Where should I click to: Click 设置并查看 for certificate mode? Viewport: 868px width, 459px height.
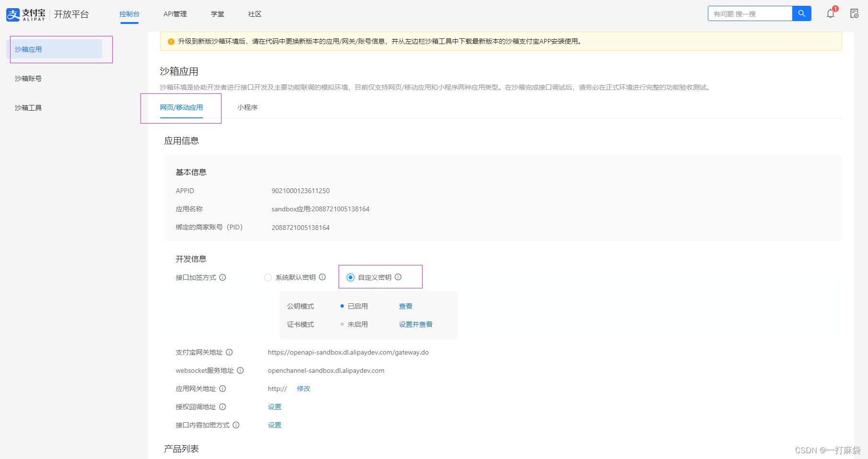(415, 324)
